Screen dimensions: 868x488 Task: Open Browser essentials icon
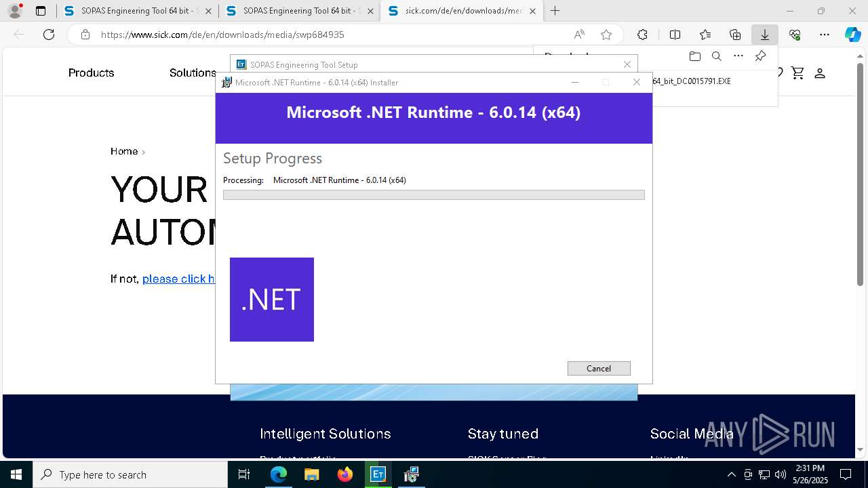[x=795, y=35]
